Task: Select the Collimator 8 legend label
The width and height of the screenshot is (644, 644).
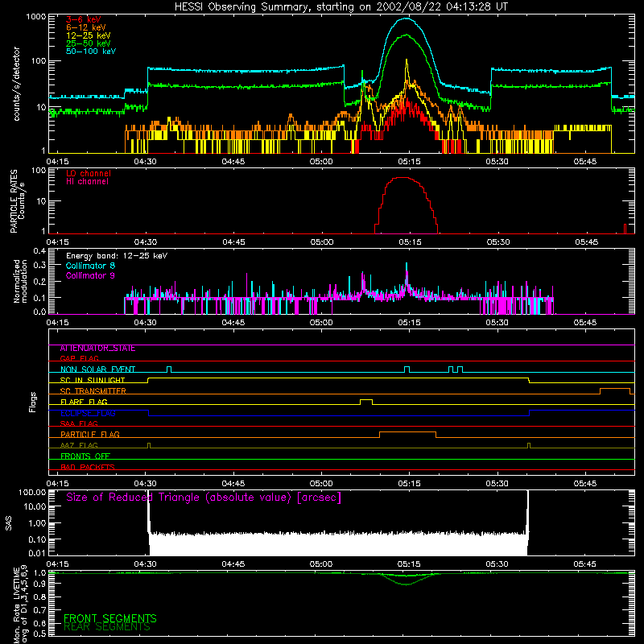Action: (90, 266)
